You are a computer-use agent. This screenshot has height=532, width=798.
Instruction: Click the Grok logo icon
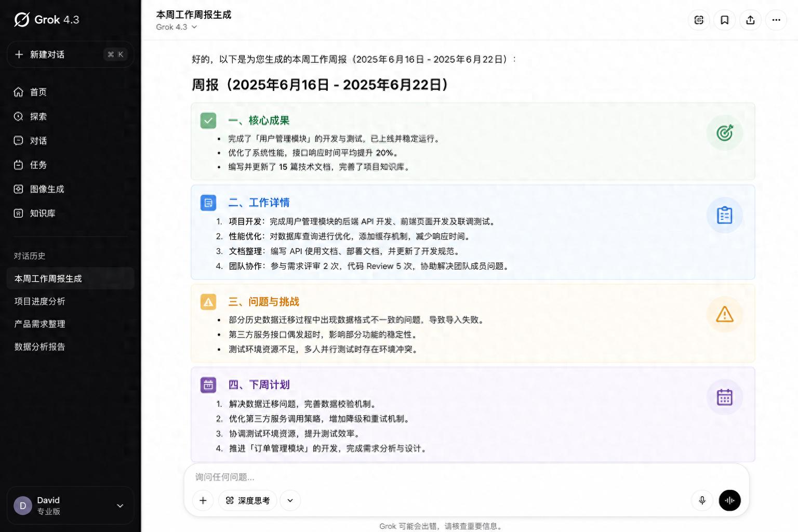(21, 20)
